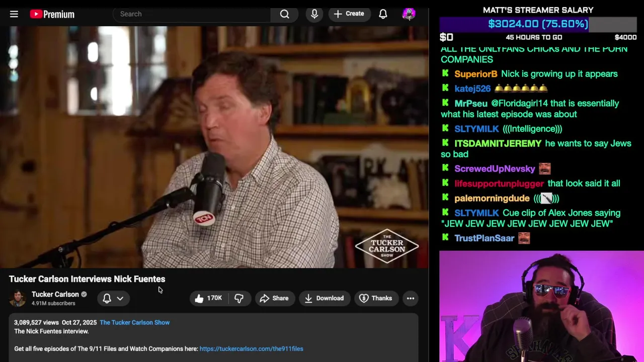
Task: Click TrustPlanSaar username in chat
Action: tap(484, 238)
